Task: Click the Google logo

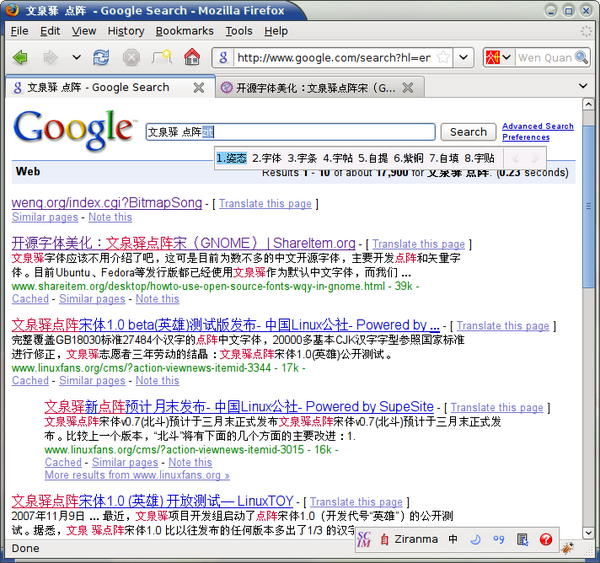Action: click(73, 129)
